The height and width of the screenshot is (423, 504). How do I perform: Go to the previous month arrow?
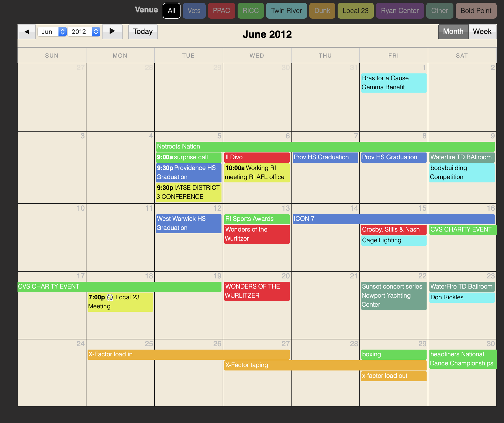[x=27, y=32]
